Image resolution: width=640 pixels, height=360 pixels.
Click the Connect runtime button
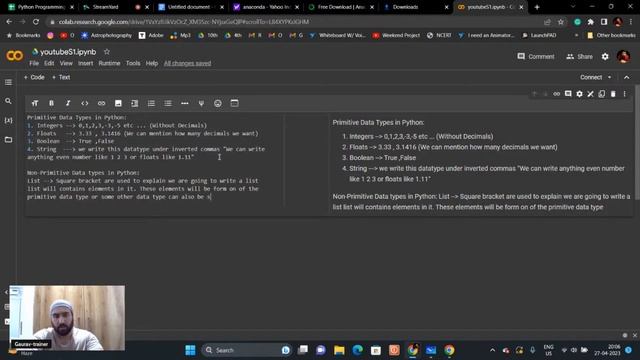click(591, 77)
